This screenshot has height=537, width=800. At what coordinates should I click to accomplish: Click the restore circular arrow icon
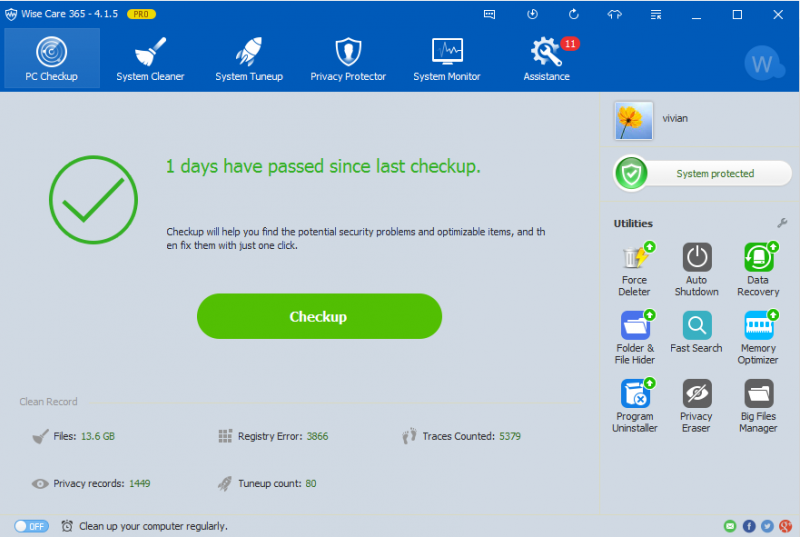pyautogui.click(x=573, y=14)
